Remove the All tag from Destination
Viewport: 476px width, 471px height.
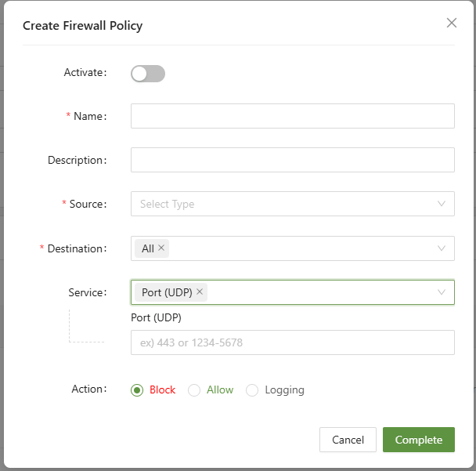pyautogui.click(x=161, y=248)
